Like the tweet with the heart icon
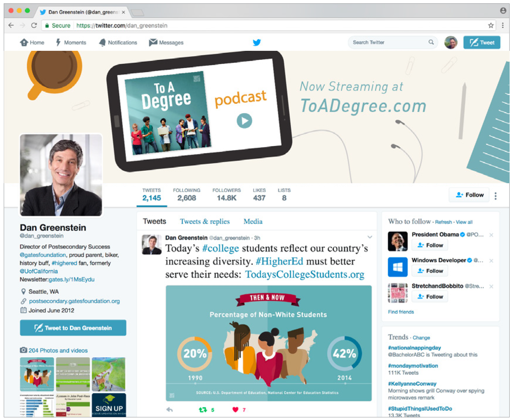 [x=235, y=410]
